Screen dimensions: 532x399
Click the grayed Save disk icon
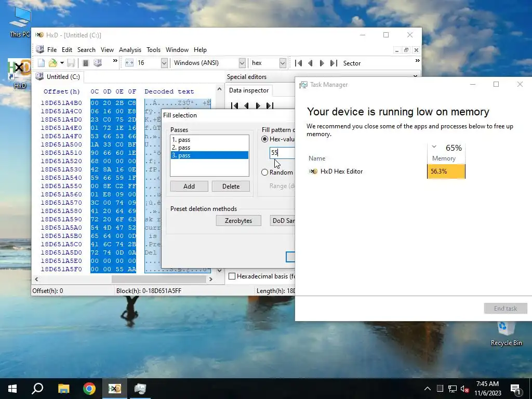71,63
